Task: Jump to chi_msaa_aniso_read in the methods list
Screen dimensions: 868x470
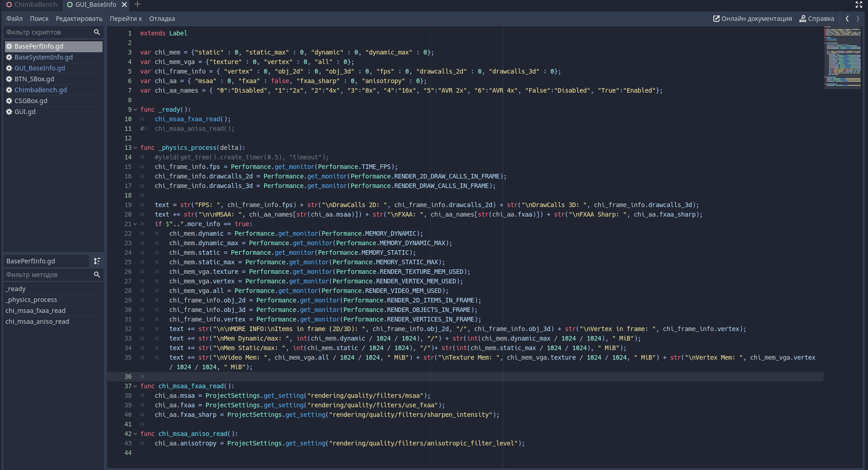Action: (x=37, y=322)
